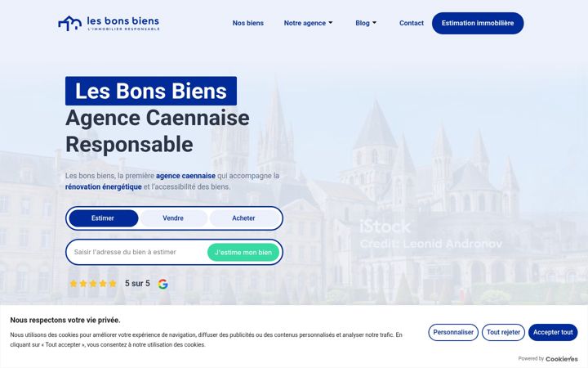Click the Estimation immobilière button

[478, 23]
